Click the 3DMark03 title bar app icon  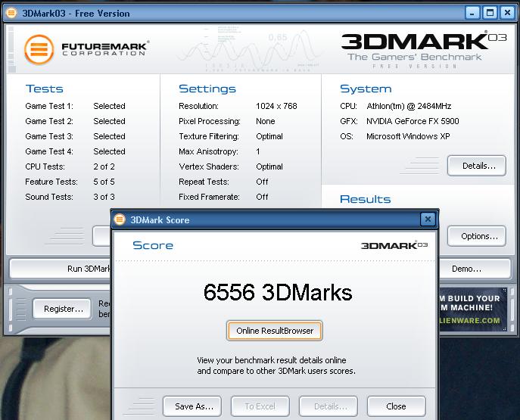click(x=11, y=13)
